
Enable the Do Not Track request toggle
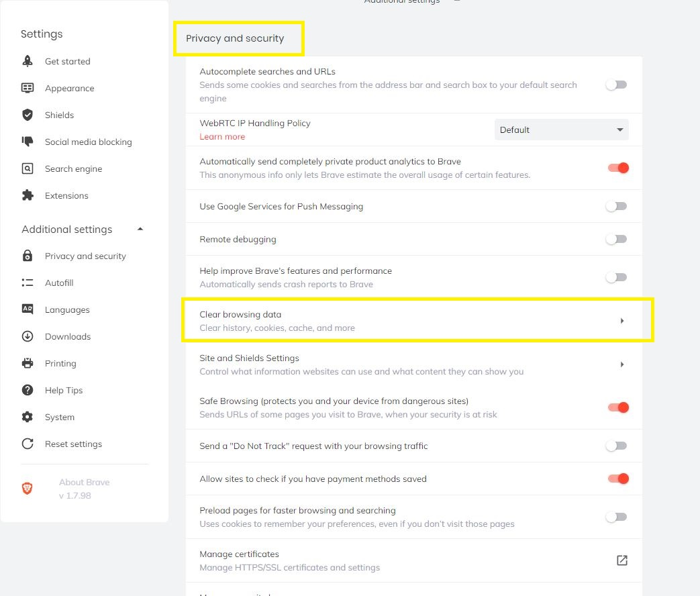click(617, 446)
